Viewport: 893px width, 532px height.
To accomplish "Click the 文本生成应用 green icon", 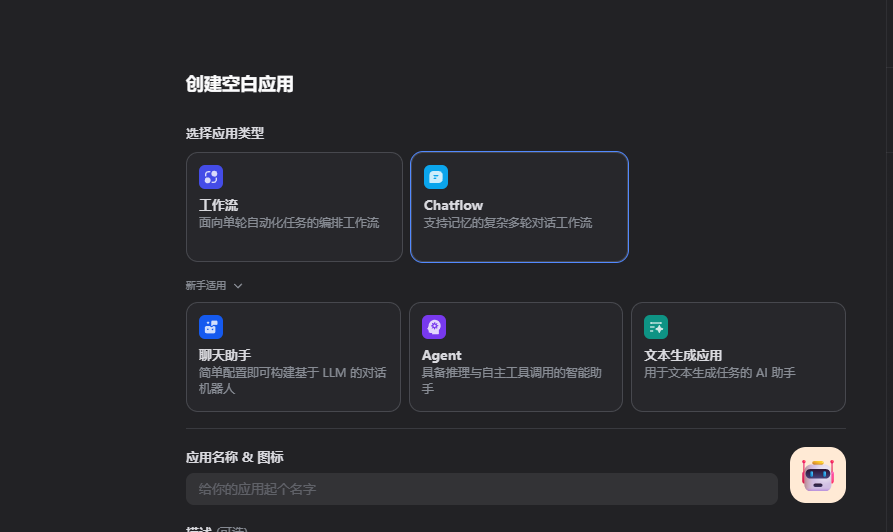I will pos(656,327).
